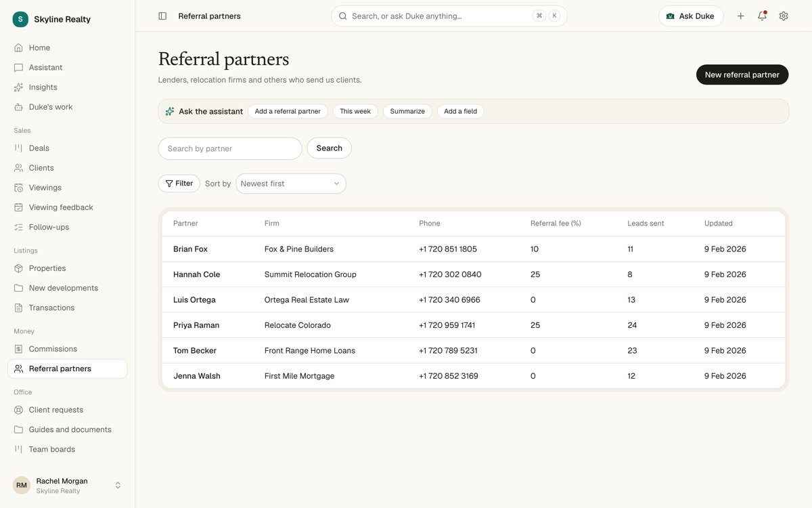Viewport: 812px width, 508px height.
Task: Click the Clients people icon
Action: (18, 167)
